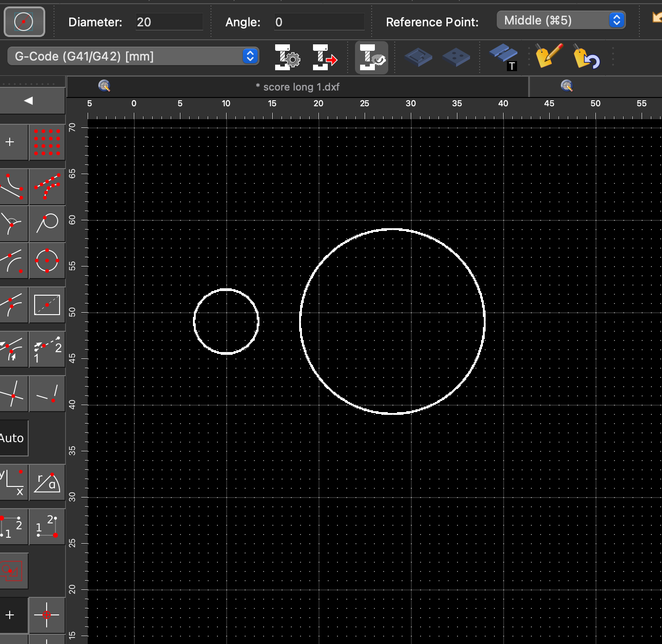Click the postprocessor export red arrow icon
Viewport: 662px width, 644px height.
tap(325, 57)
